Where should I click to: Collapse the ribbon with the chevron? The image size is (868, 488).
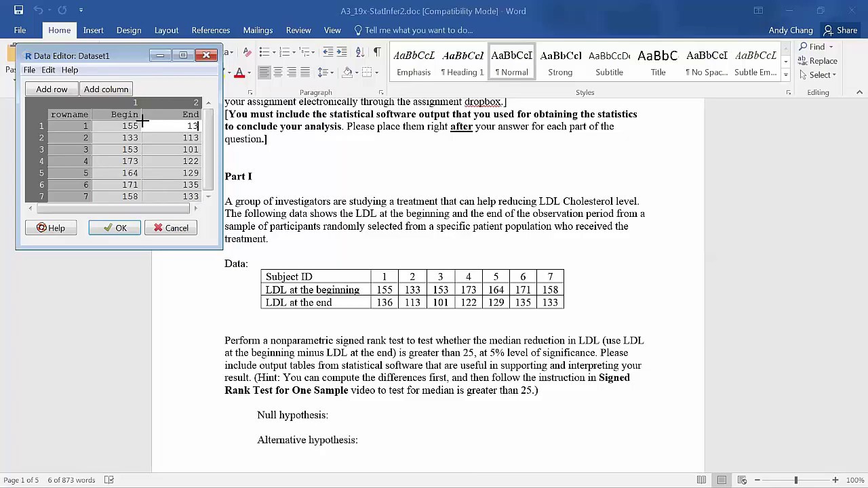pos(859,92)
